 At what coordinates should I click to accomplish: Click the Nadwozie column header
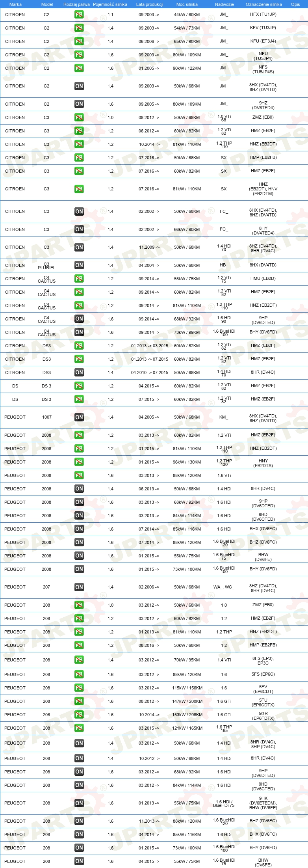tap(225, 4)
